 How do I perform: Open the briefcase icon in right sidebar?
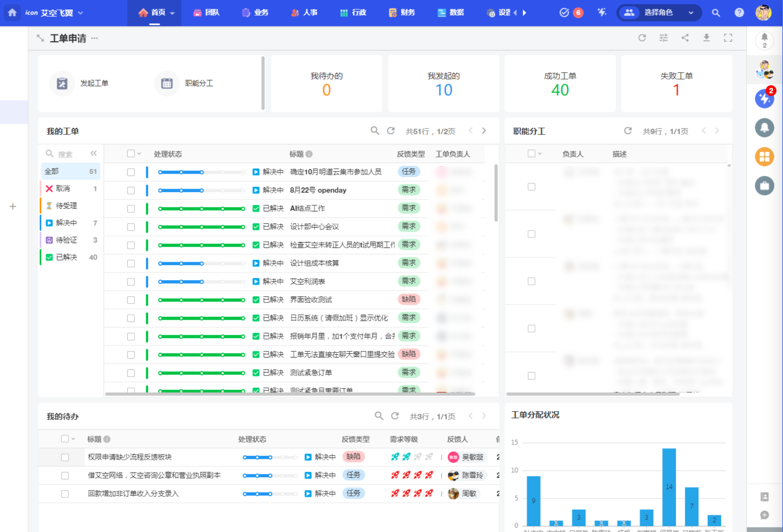pos(765,186)
